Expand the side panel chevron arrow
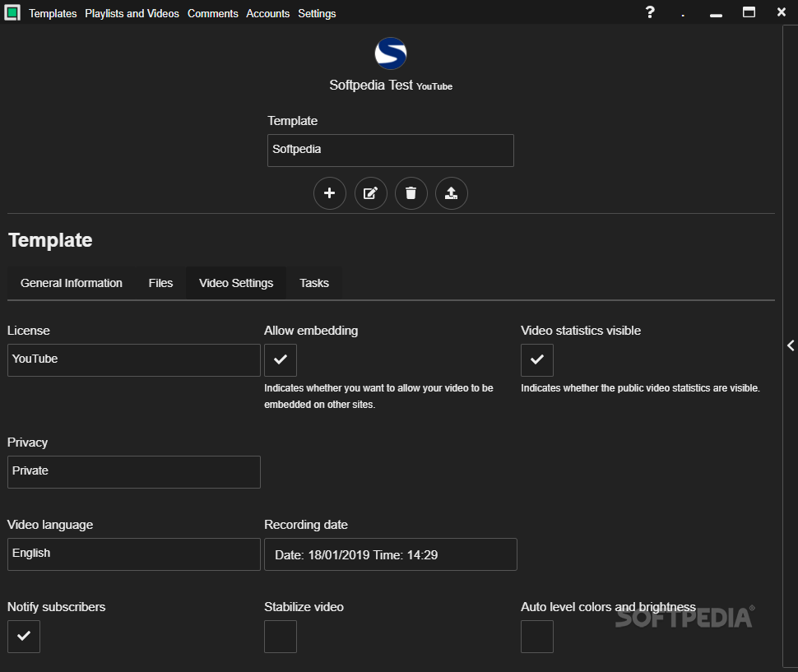This screenshot has width=798, height=672. coord(791,345)
